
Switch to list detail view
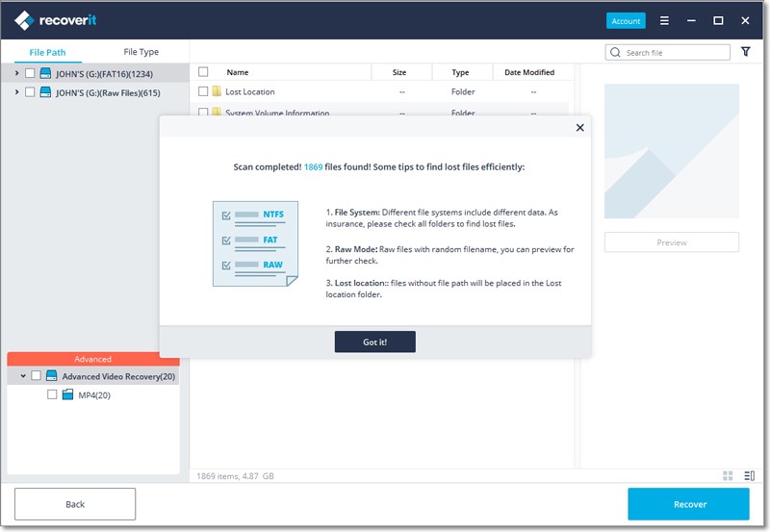pyautogui.click(x=750, y=475)
